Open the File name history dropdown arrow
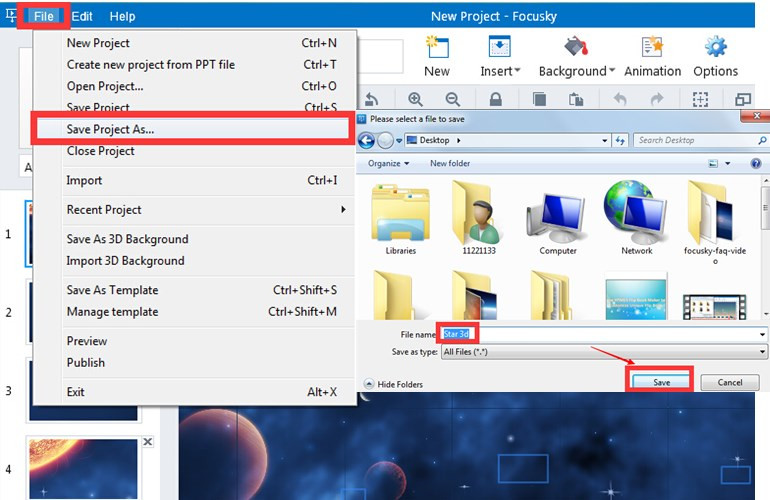This screenshot has height=500, width=770. click(762, 334)
